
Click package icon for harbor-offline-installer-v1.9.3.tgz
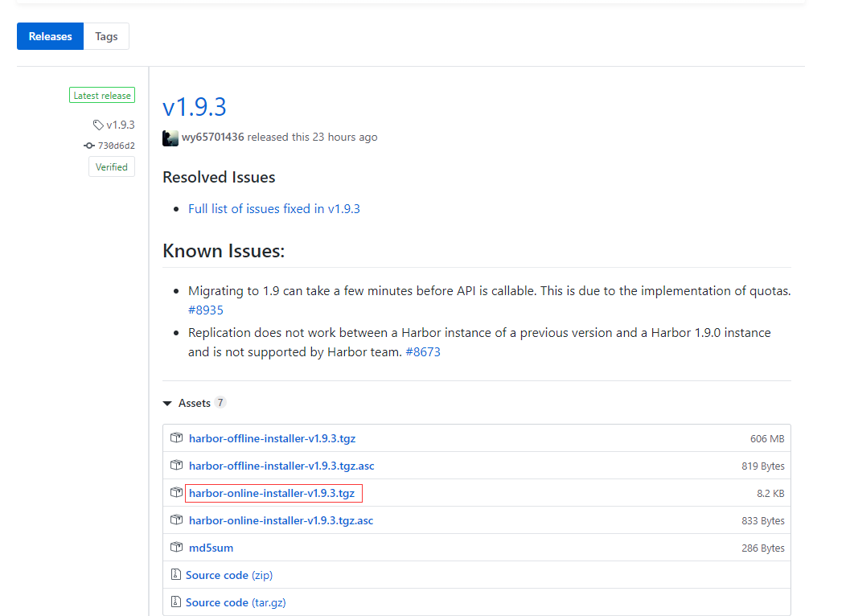point(176,438)
